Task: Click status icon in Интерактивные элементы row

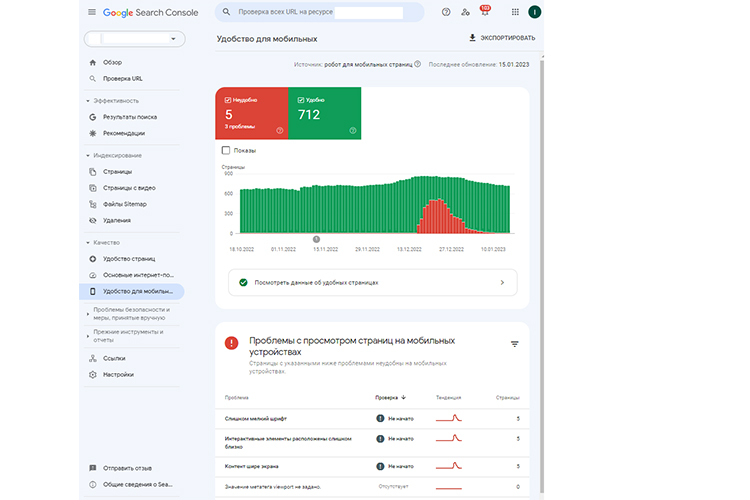Action: point(380,439)
